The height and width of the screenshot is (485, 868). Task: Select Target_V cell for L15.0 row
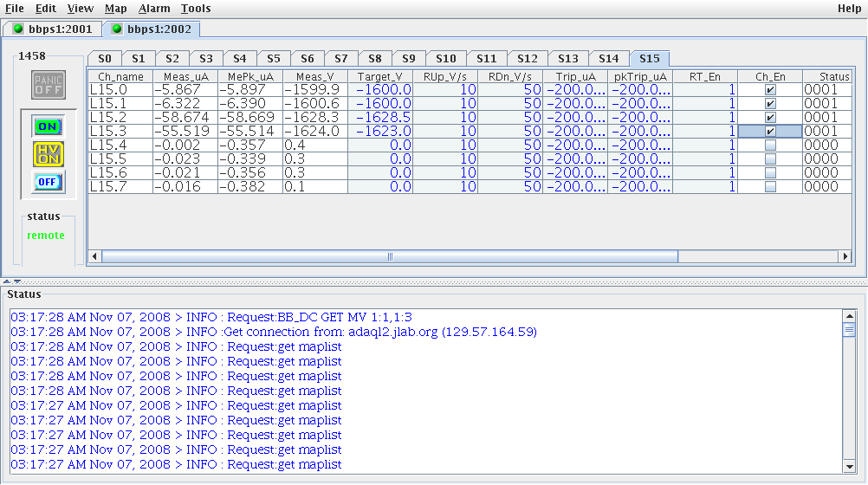[380, 90]
